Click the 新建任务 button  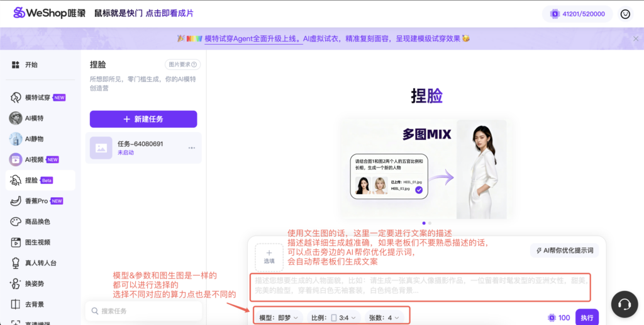tap(143, 119)
